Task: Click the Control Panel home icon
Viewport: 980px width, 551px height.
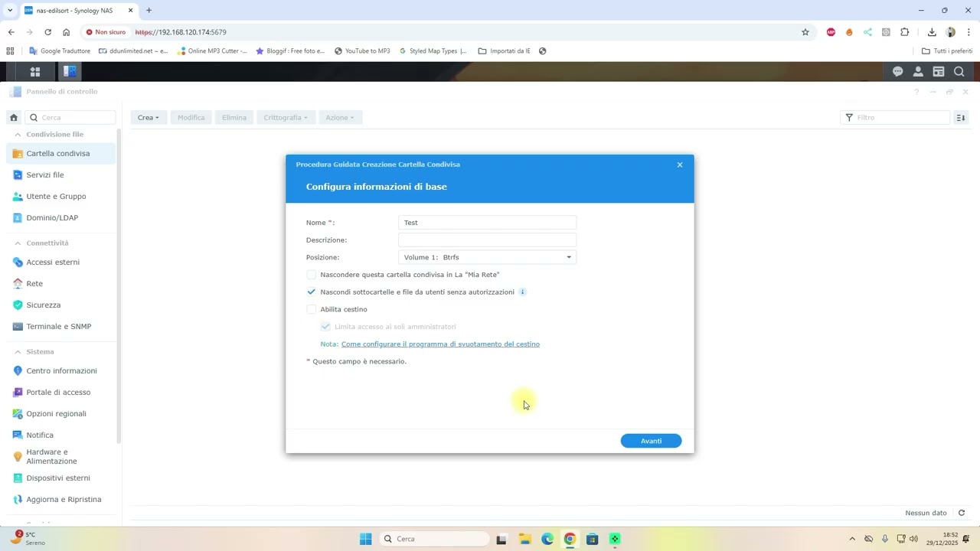Action: point(14,118)
